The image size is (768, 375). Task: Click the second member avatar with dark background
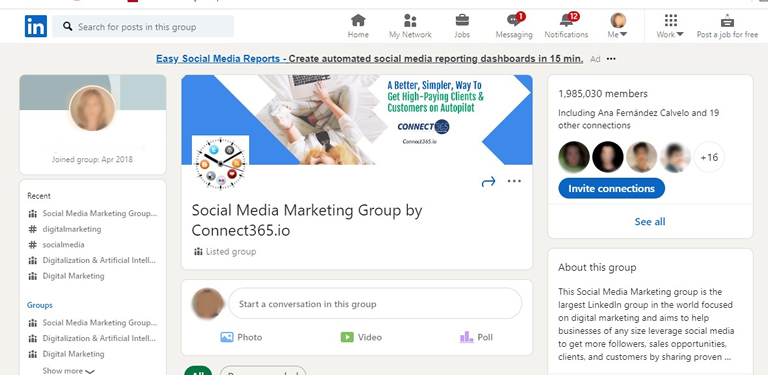pos(607,157)
